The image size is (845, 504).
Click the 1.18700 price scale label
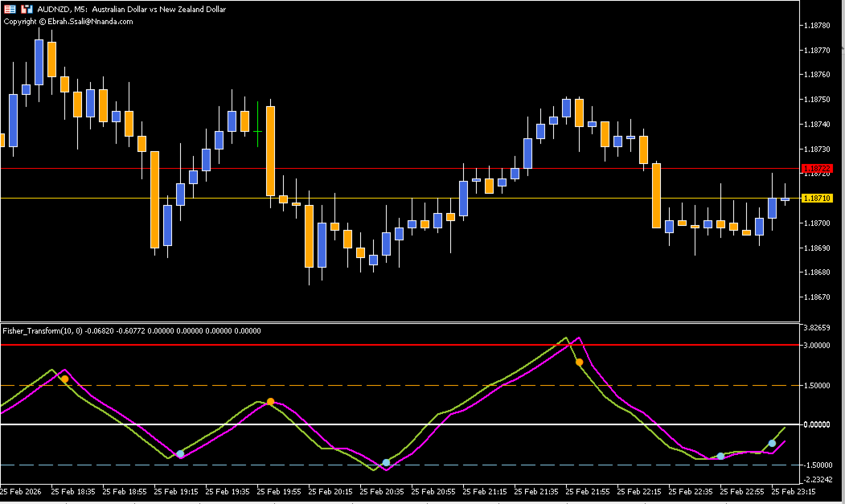816,223
